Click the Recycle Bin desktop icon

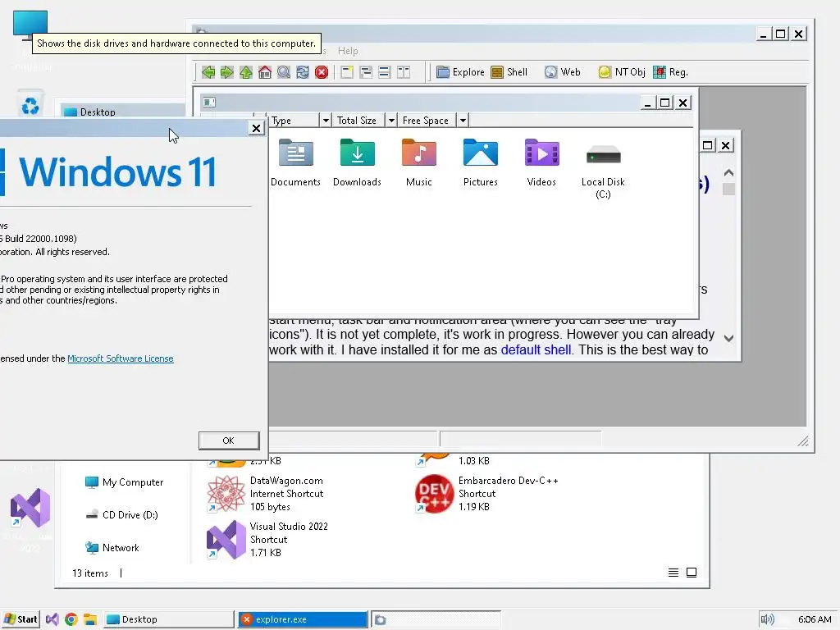pos(30,105)
